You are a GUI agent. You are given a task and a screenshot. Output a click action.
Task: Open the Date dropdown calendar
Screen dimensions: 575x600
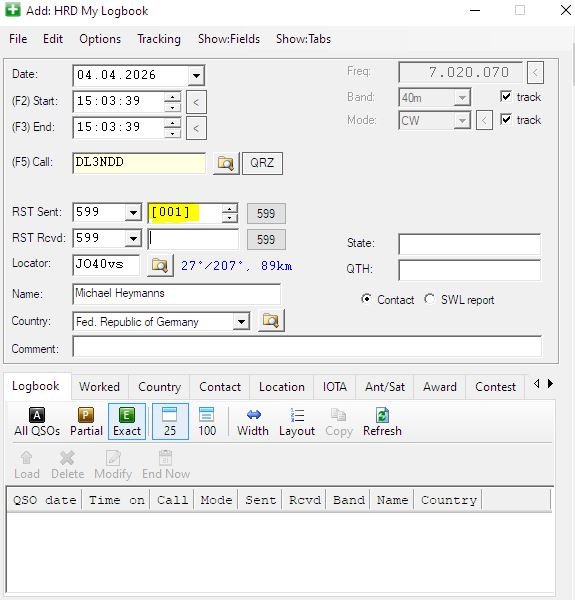(196, 75)
